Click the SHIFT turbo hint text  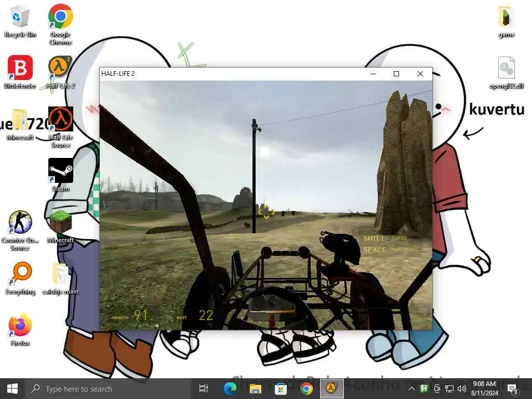point(385,238)
